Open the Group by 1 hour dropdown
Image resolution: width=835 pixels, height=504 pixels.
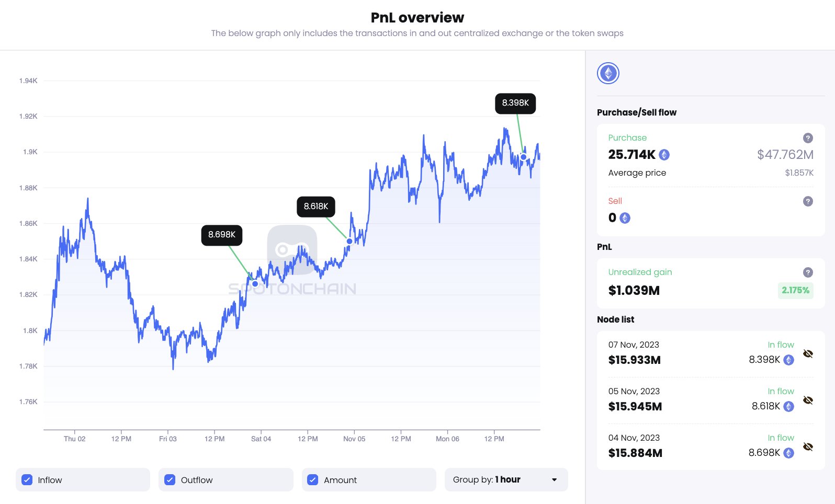(x=506, y=480)
